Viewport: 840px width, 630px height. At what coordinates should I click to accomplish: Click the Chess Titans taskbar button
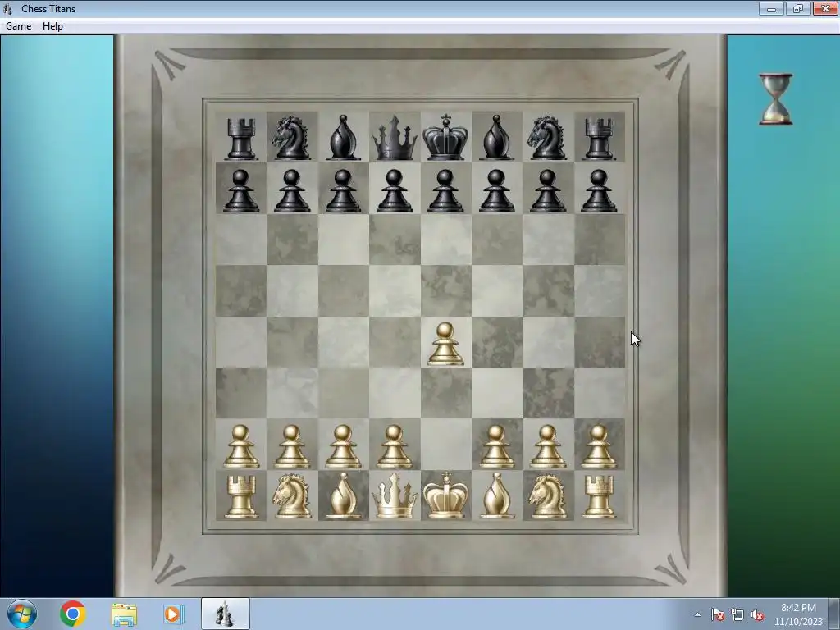point(225,614)
